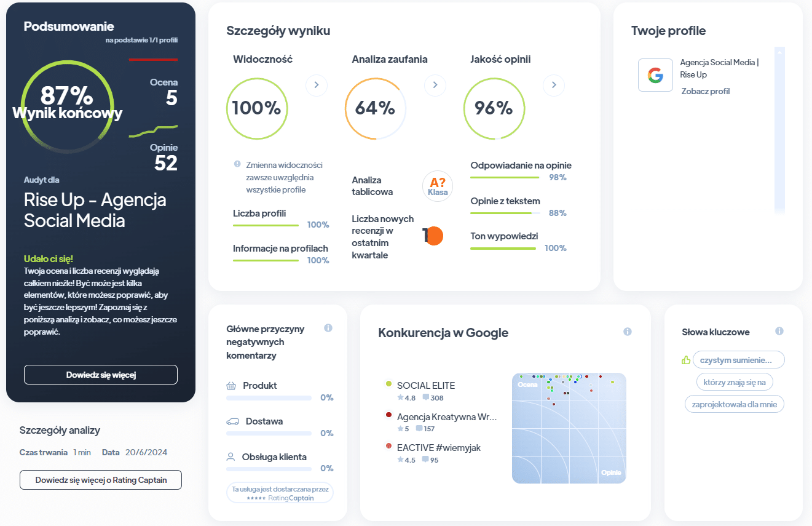Click the Udało ci się! message
Screen dimensions: 812x526
pyautogui.click(x=49, y=259)
